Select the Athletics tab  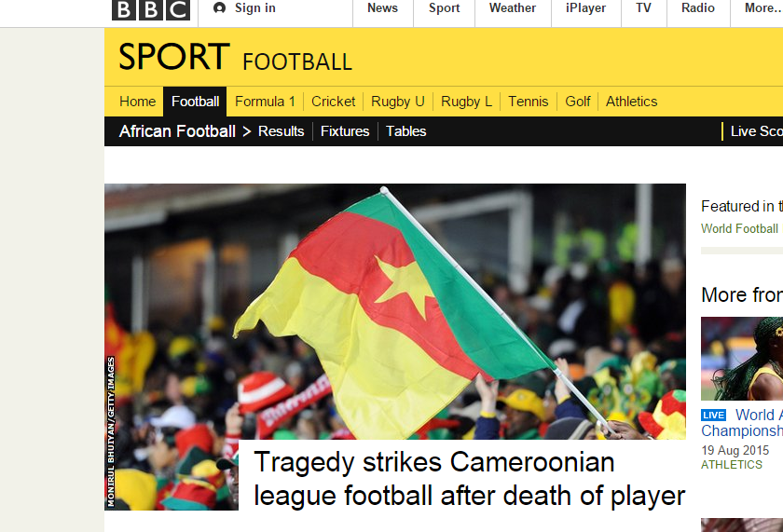coord(631,102)
